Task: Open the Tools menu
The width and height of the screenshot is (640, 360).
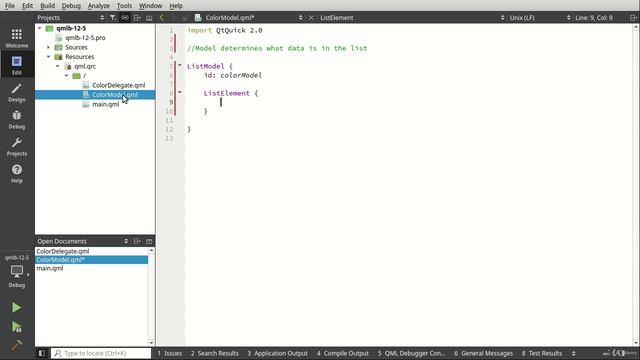Action: pos(124,6)
